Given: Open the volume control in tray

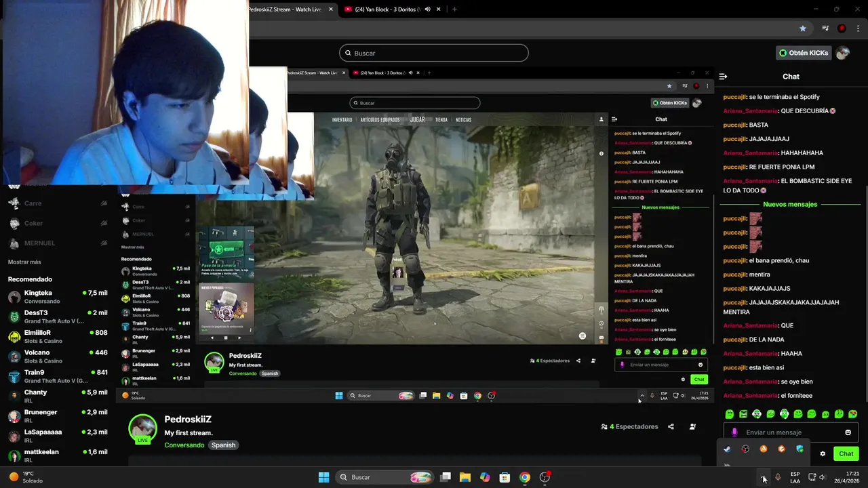Looking at the screenshot, I should tap(823, 477).
